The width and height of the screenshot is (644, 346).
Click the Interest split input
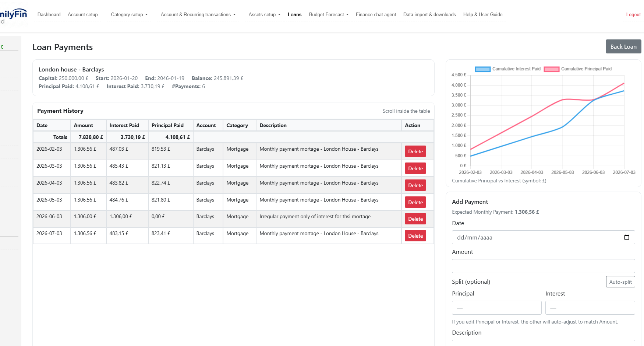(x=590, y=308)
